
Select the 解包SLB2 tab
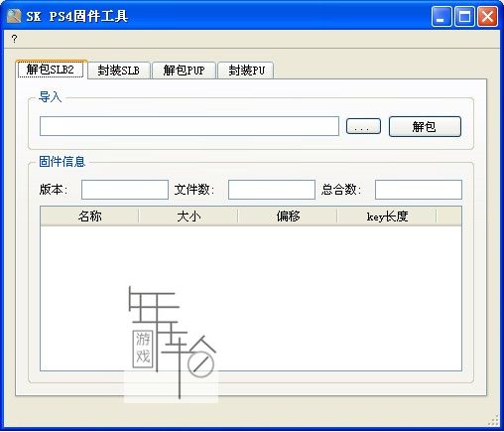(51, 70)
